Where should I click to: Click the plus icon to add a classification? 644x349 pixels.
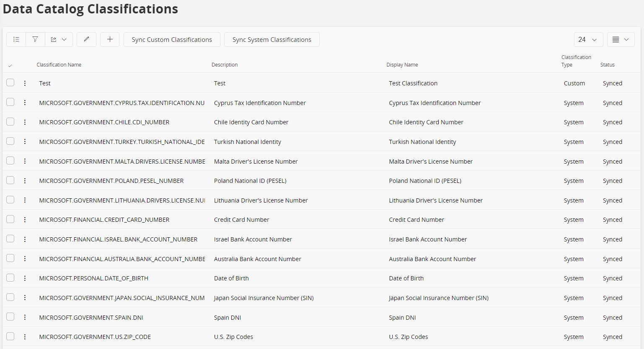pos(109,39)
